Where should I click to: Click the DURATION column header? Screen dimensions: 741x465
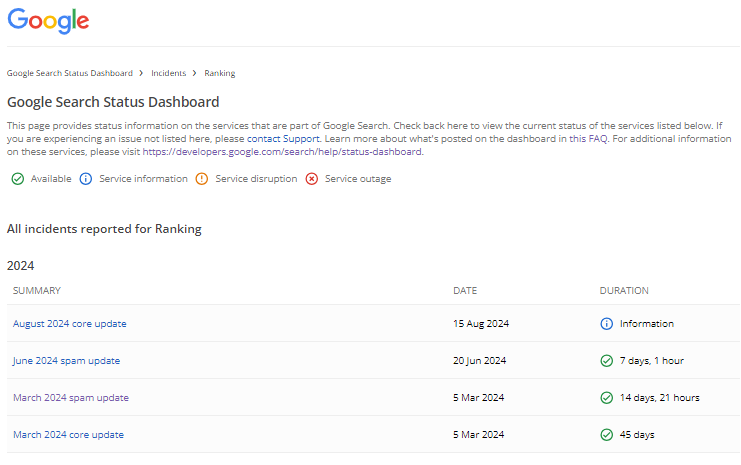624,291
